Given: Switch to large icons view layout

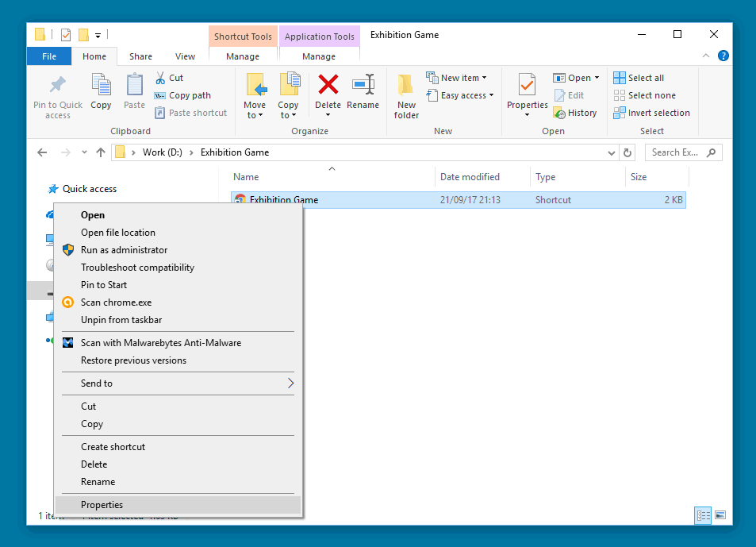Looking at the screenshot, I should coord(720,516).
